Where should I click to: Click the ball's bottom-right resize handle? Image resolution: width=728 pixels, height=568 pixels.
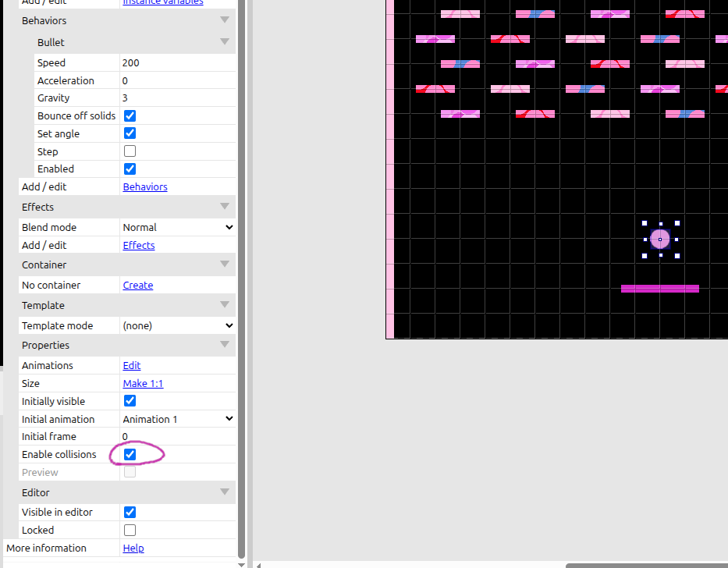677,256
